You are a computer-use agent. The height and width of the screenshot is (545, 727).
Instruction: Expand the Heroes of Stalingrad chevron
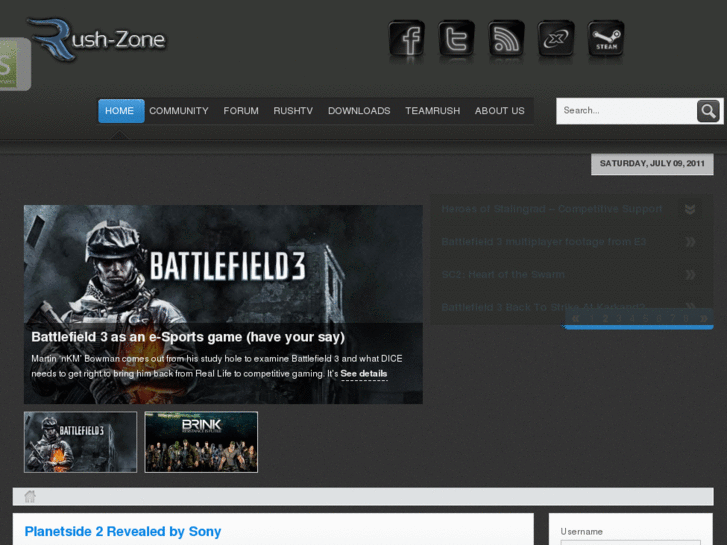point(690,209)
